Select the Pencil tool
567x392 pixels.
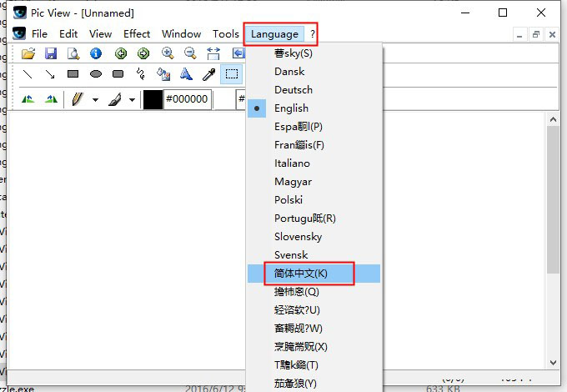pos(77,99)
